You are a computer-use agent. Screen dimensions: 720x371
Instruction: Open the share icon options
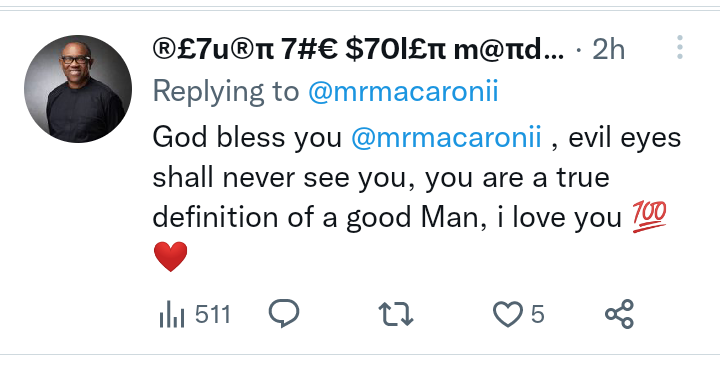(x=619, y=314)
